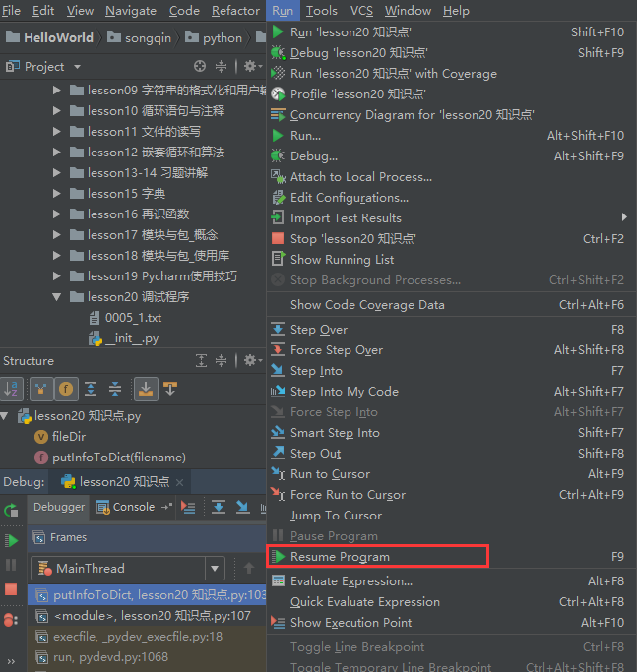Screen dimensions: 637x672
Task: Switch to the Debugger tab
Action: 59,507
